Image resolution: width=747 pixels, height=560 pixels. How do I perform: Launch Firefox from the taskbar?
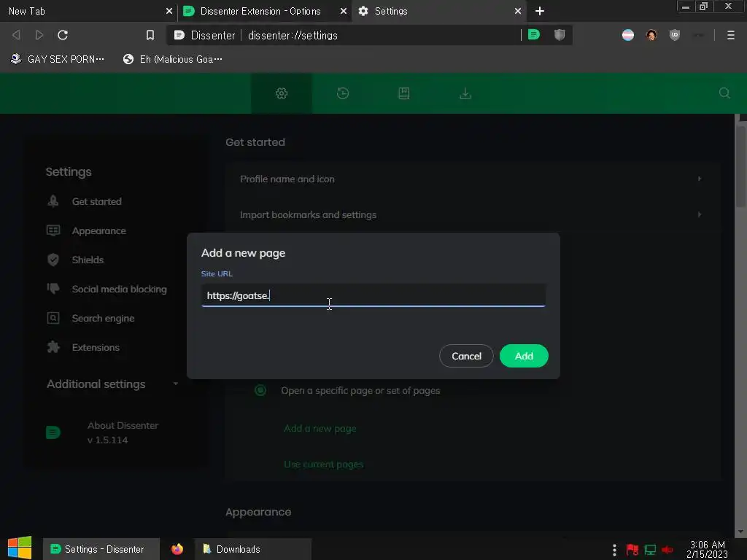177,549
